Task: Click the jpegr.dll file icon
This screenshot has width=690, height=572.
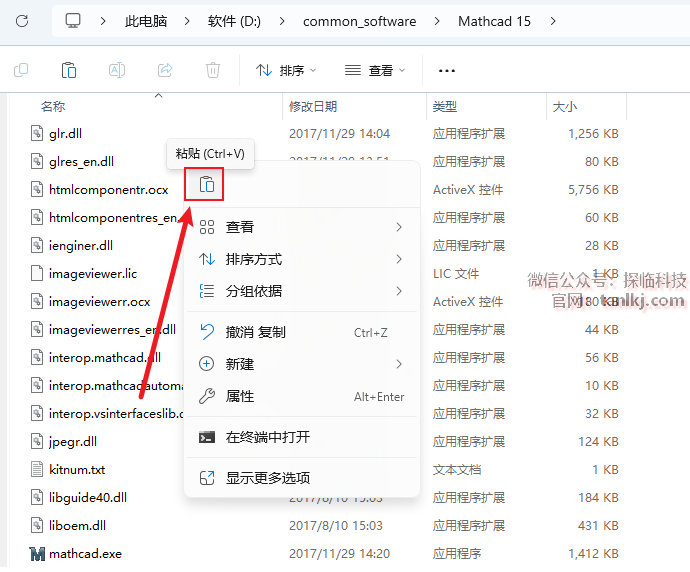Action: coord(37,441)
